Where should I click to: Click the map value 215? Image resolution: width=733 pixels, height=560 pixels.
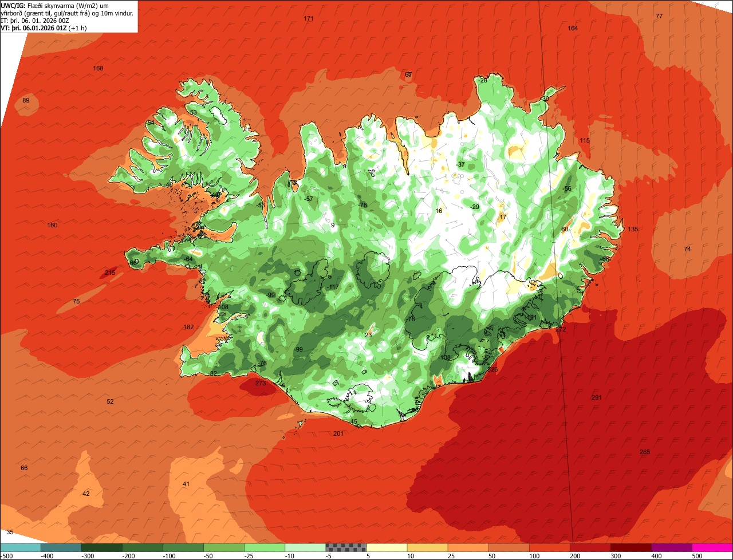point(110,273)
